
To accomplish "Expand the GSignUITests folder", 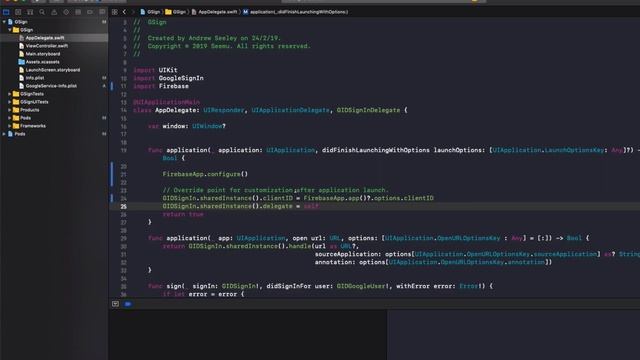I will pos(10,102).
